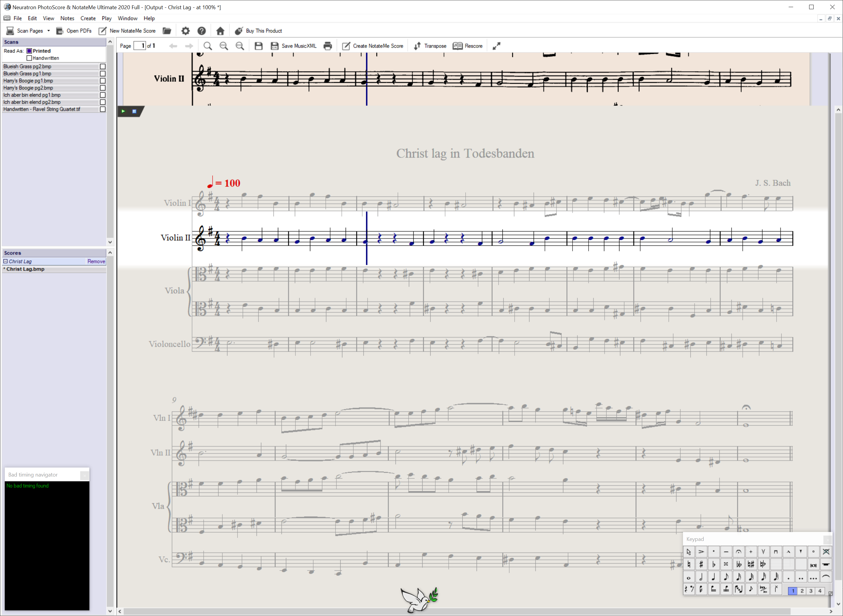Select the arrow pointer on the Keypad
The width and height of the screenshot is (843, 616).
(689, 552)
